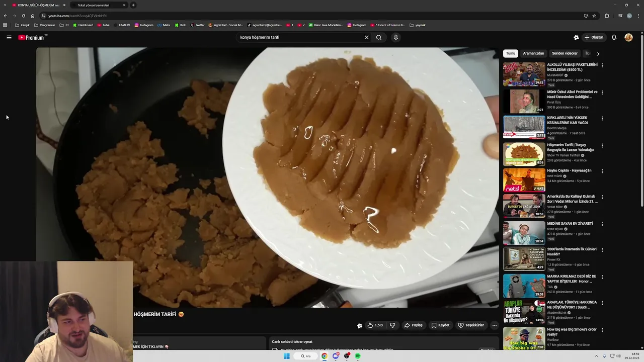Open the Meta bookmark
Image resolution: width=644 pixels, height=362 pixels.
point(164,25)
